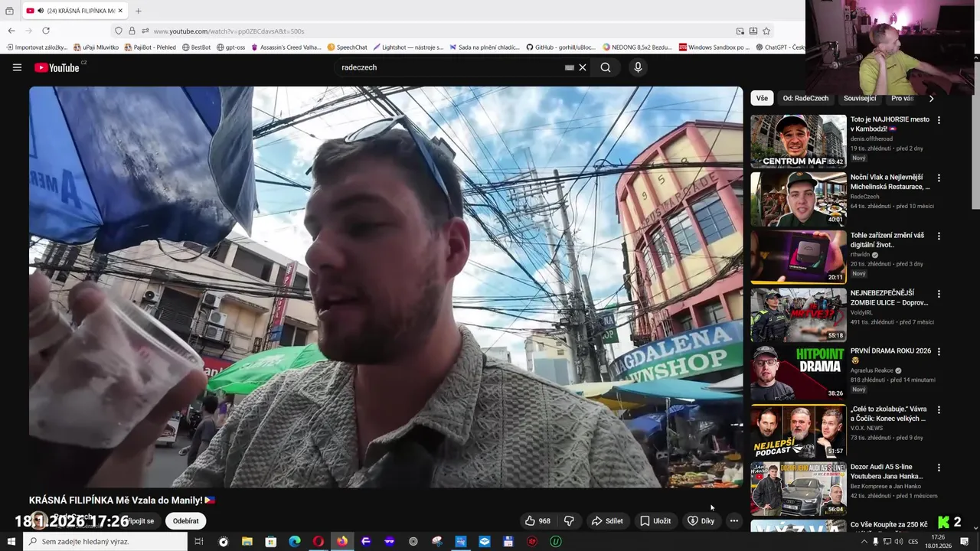Screen dimensions: 980x551
Task: Open options for 'PRVNÍ DRAMA ROKU 2026' video
Action: point(939,351)
